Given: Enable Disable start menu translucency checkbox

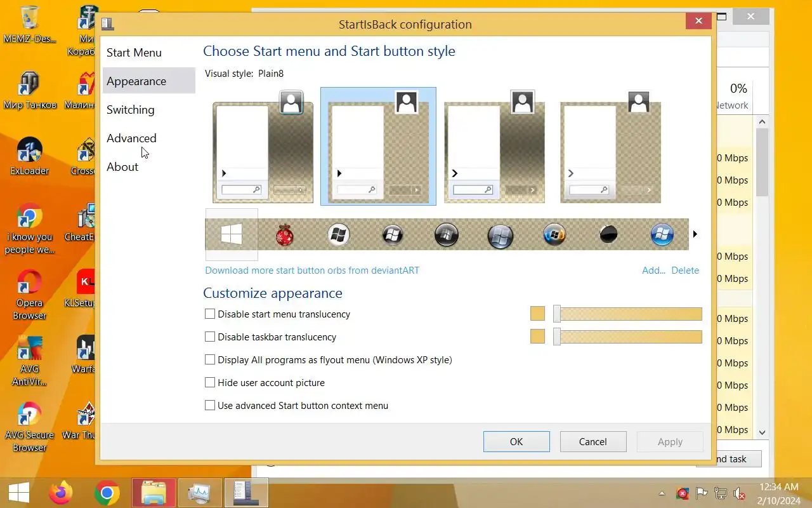Looking at the screenshot, I should pos(210,314).
